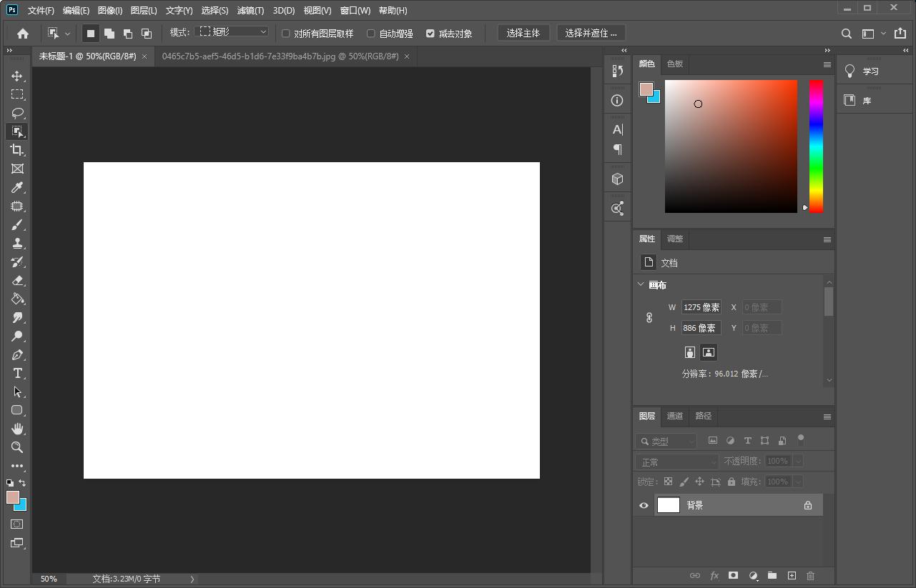Select the Horizontal Type tool

17,373
